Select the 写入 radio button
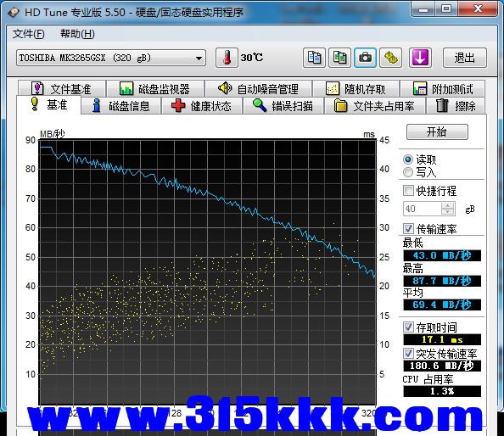504x436 pixels. pyautogui.click(x=408, y=172)
